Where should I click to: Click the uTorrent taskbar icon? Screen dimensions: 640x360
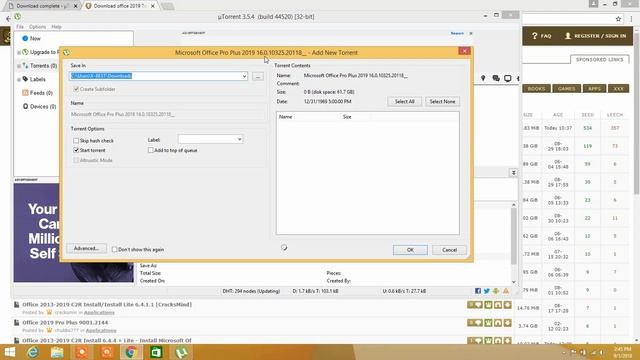click(181, 352)
